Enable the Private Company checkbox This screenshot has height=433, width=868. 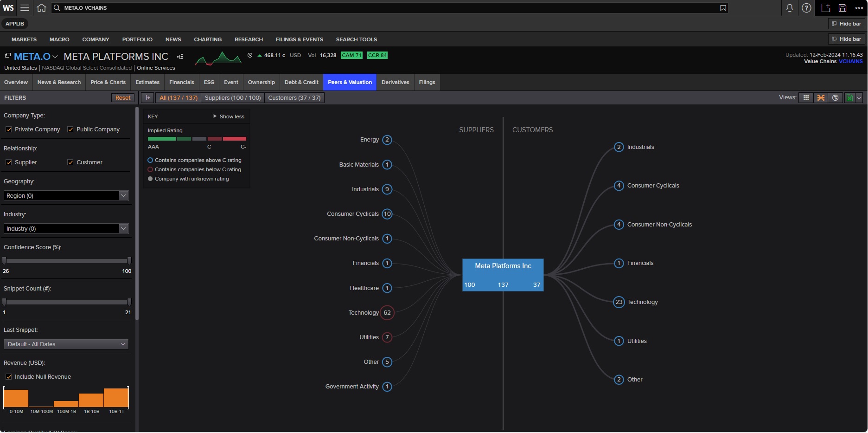point(9,129)
